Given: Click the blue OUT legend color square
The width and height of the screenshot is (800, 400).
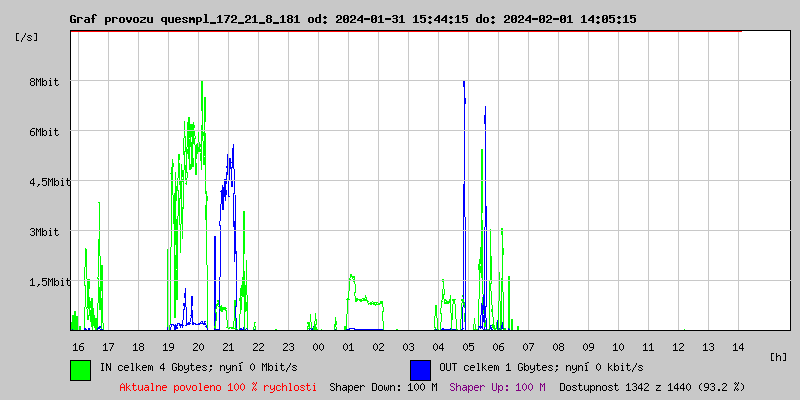Looking at the screenshot, I should (x=420, y=369).
